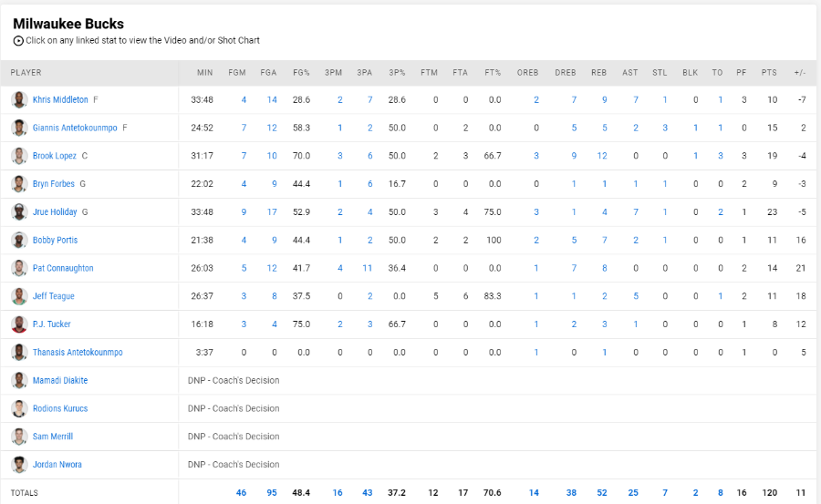Click the Milwaukee Bucks heading
The height and width of the screenshot is (504, 821).
click(x=68, y=24)
